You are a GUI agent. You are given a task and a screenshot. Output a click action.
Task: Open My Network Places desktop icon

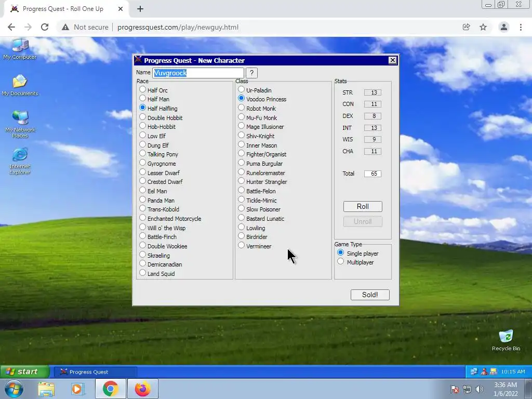click(20, 124)
